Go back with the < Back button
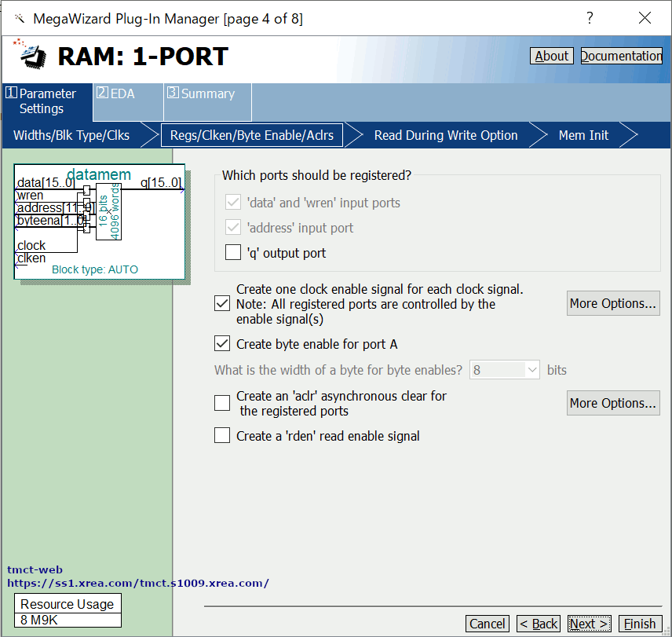 point(539,624)
